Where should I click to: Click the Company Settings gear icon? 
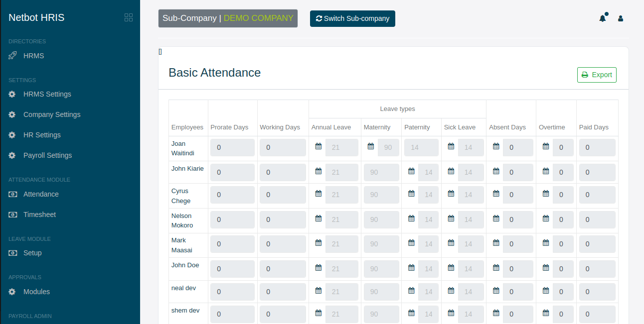click(x=12, y=114)
